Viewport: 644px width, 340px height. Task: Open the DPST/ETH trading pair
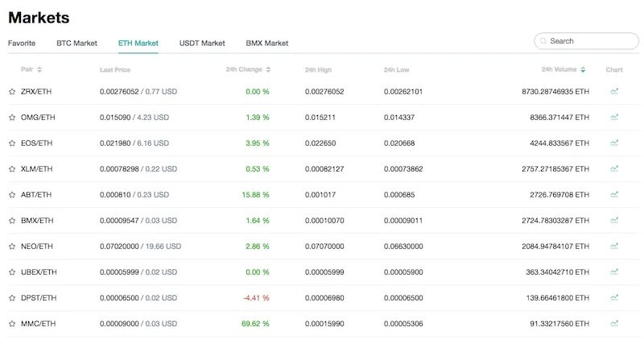(x=39, y=298)
